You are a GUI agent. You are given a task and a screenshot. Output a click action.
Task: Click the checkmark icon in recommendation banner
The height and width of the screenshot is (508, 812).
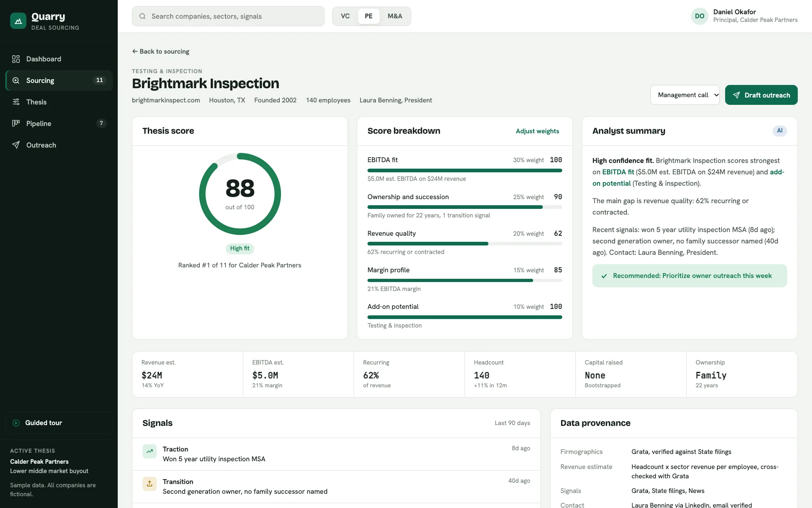click(x=604, y=276)
